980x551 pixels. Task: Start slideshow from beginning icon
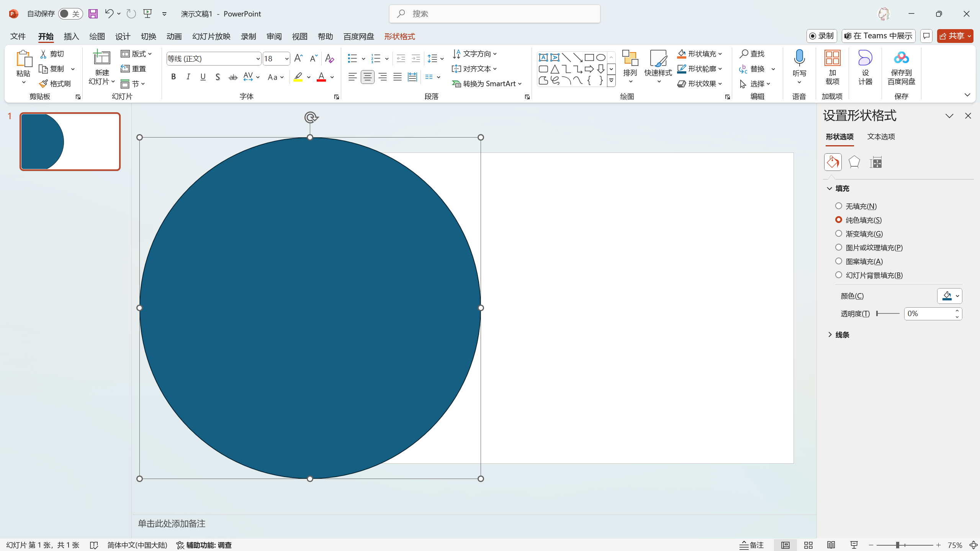pyautogui.click(x=147, y=14)
